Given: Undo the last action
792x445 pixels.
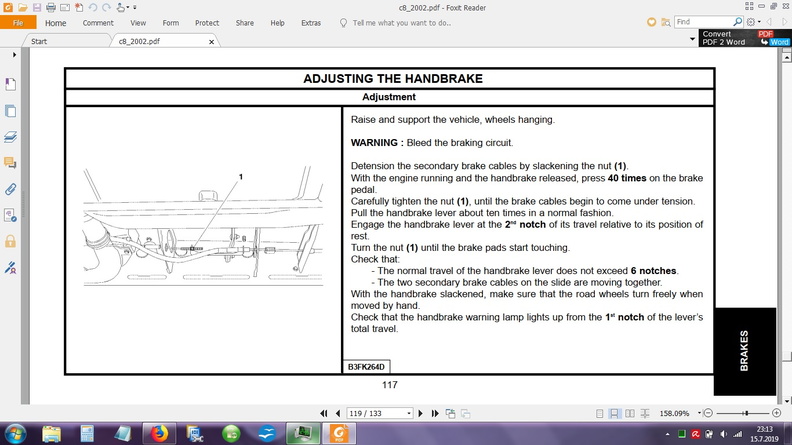Looking at the screenshot, I should pos(93,8).
